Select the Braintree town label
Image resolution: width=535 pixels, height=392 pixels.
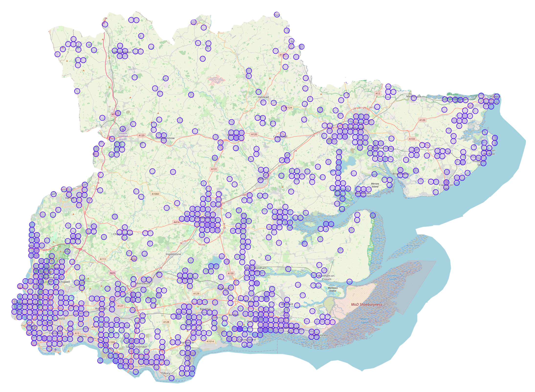(233, 135)
